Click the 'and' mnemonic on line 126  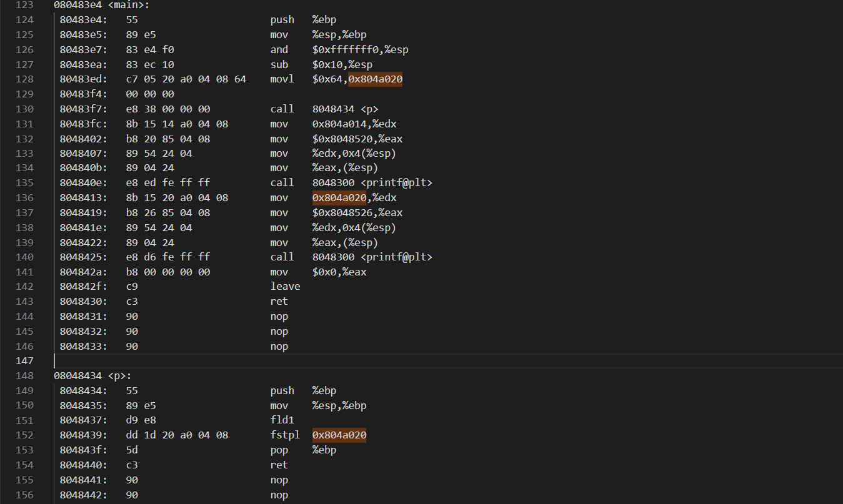tap(279, 49)
